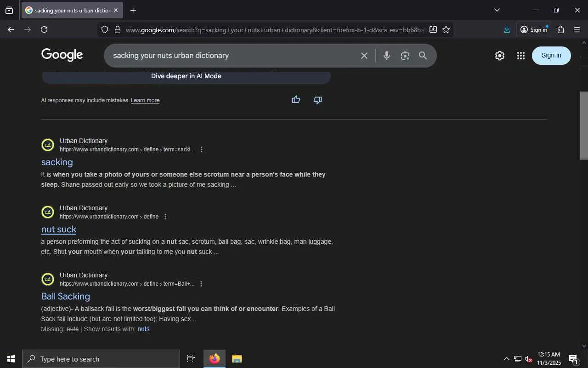Give thumbs up to AI response
Viewport: 588px width, 368px height.
click(296, 100)
